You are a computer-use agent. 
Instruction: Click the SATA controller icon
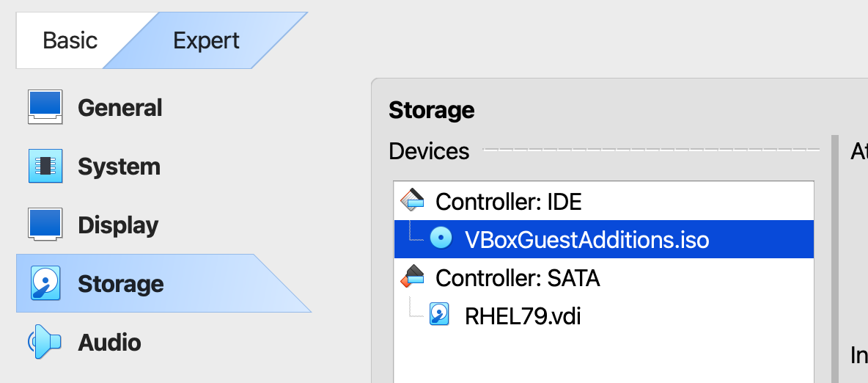[x=412, y=277]
